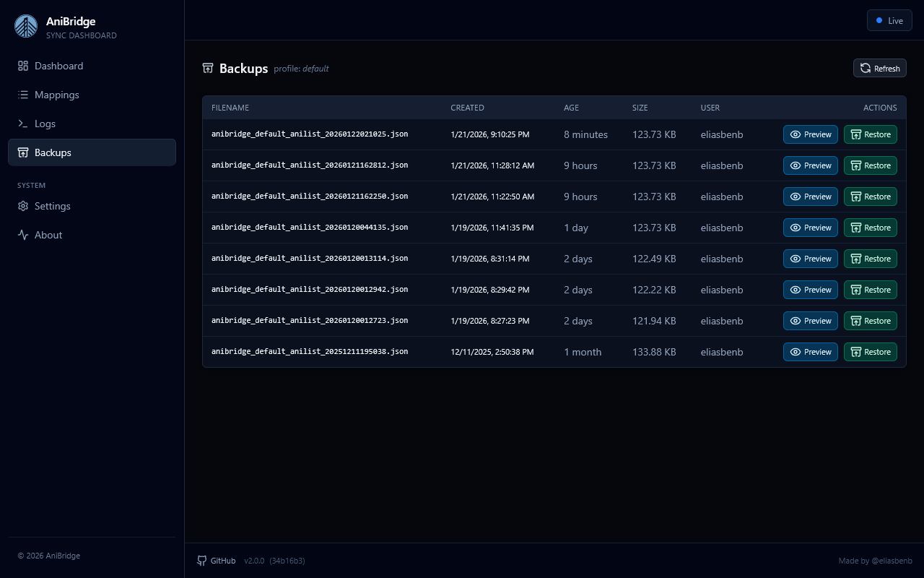924x578 pixels.
Task: Open Settings using the gear icon
Action: point(22,206)
